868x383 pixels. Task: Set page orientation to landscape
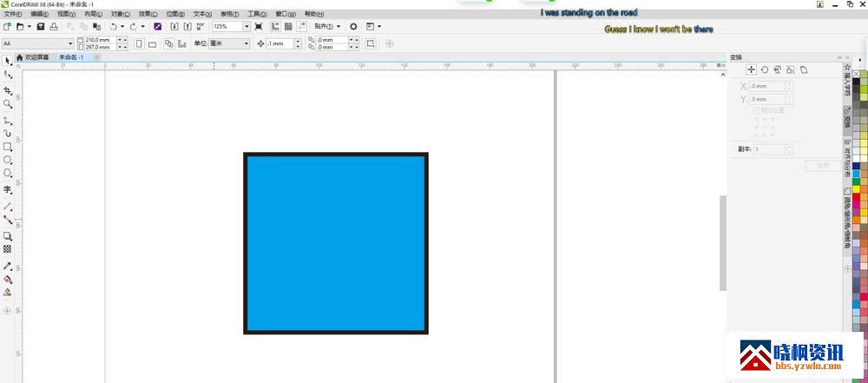[x=152, y=43]
